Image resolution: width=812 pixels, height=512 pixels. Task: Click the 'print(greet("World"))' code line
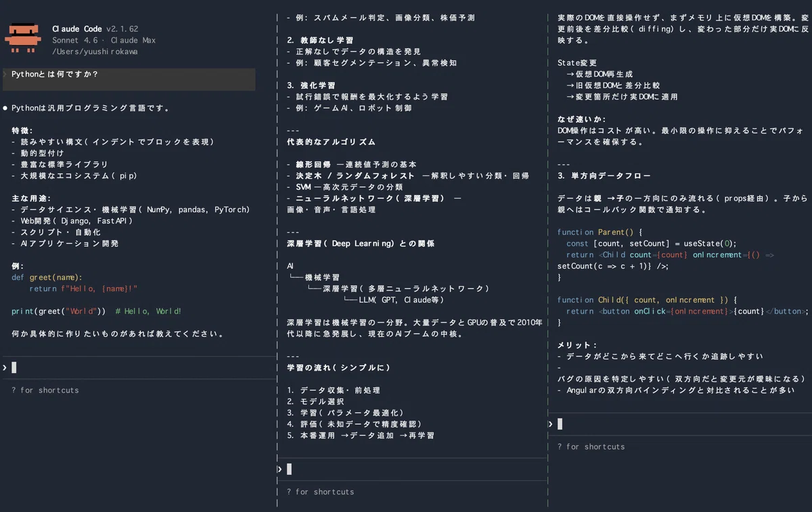58,312
